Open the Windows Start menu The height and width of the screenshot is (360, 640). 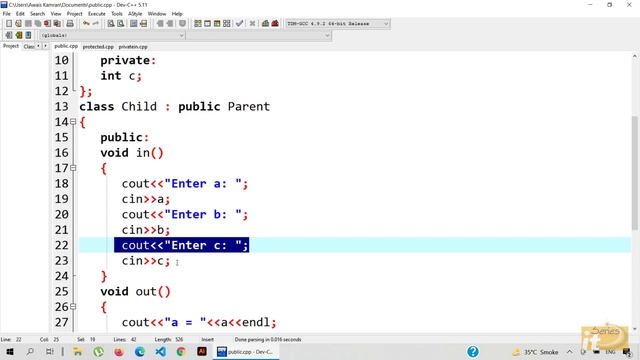(x=10, y=351)
